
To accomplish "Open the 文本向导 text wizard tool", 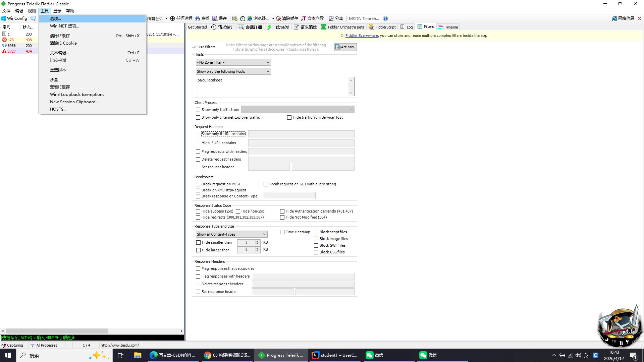I will coord(312,18).
